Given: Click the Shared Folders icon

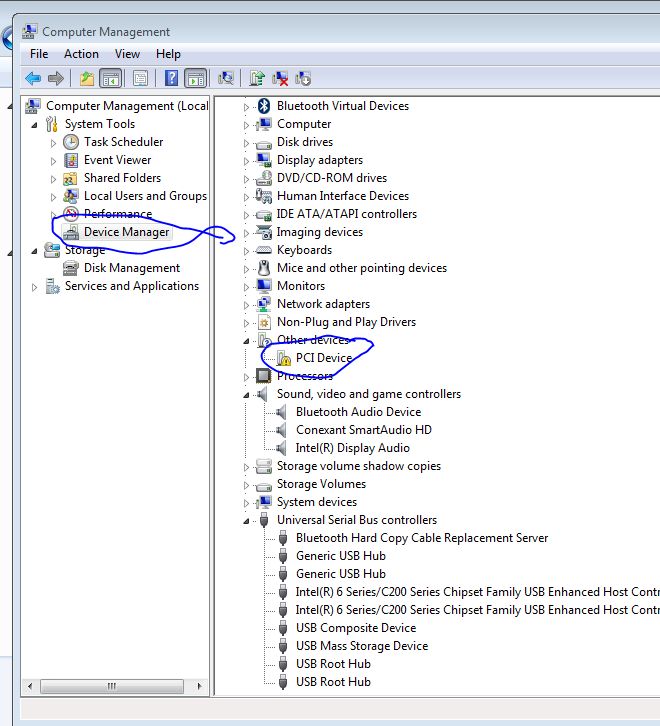Looking at the screenshot, I should point(70,178).
